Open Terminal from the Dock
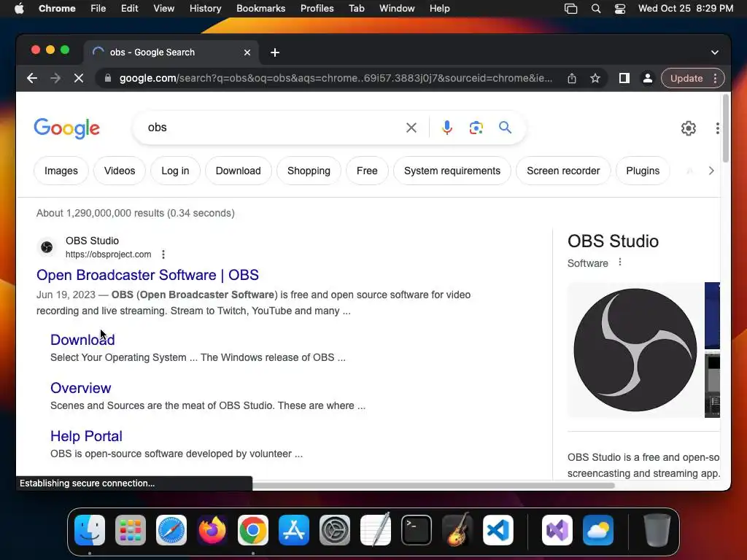The image size is (747, 560). (417, 530)
